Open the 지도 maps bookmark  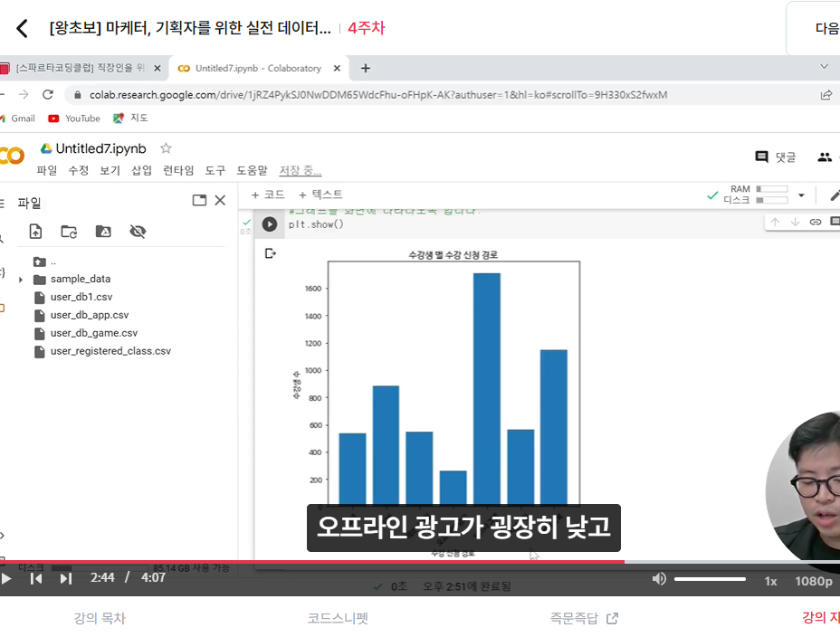pyautogui.click(x=130, y=119)
